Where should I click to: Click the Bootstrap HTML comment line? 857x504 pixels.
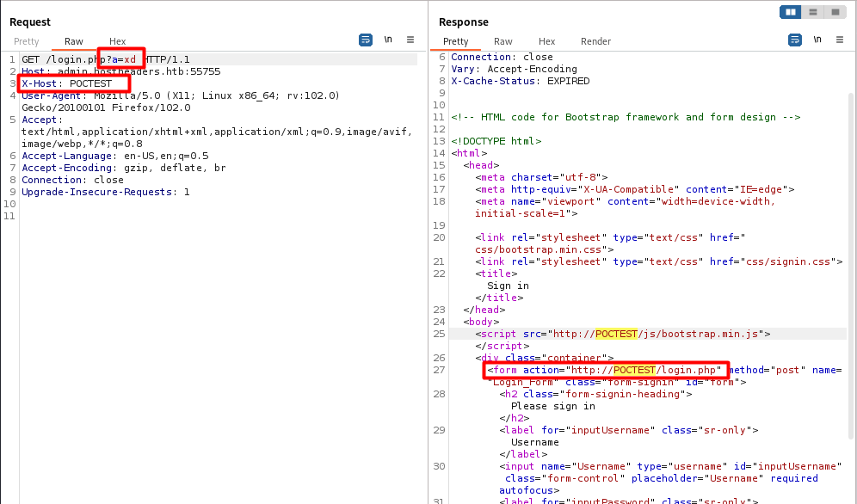626,117
